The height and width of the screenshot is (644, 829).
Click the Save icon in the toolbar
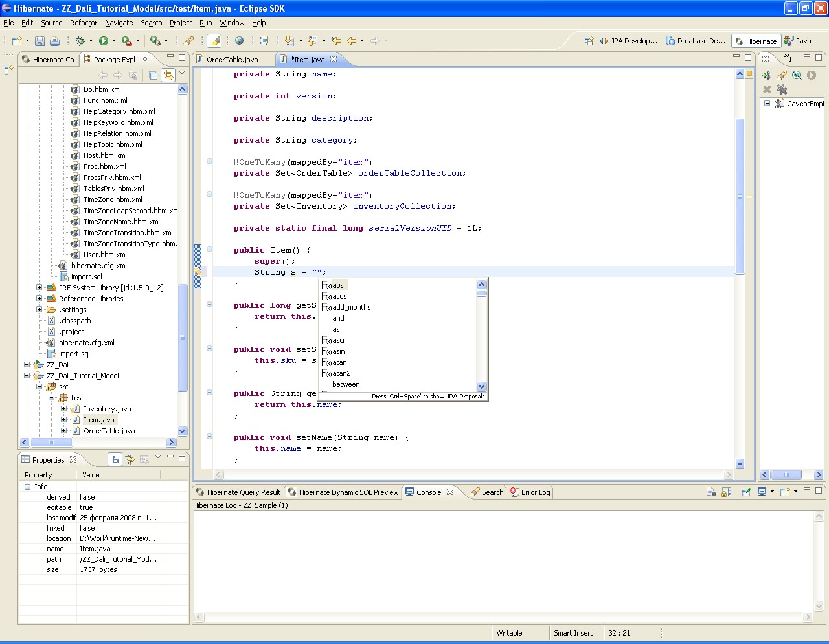[40, 41]
